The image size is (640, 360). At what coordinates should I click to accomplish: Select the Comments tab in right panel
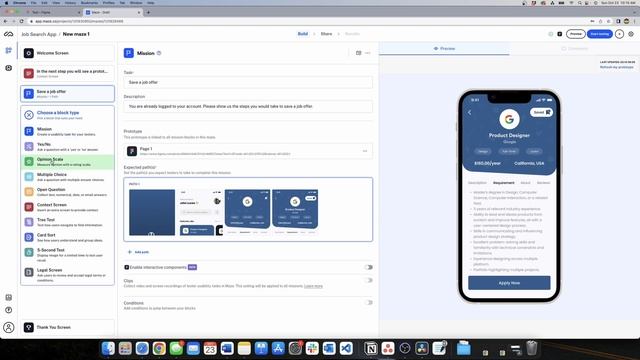coord(575,49)
